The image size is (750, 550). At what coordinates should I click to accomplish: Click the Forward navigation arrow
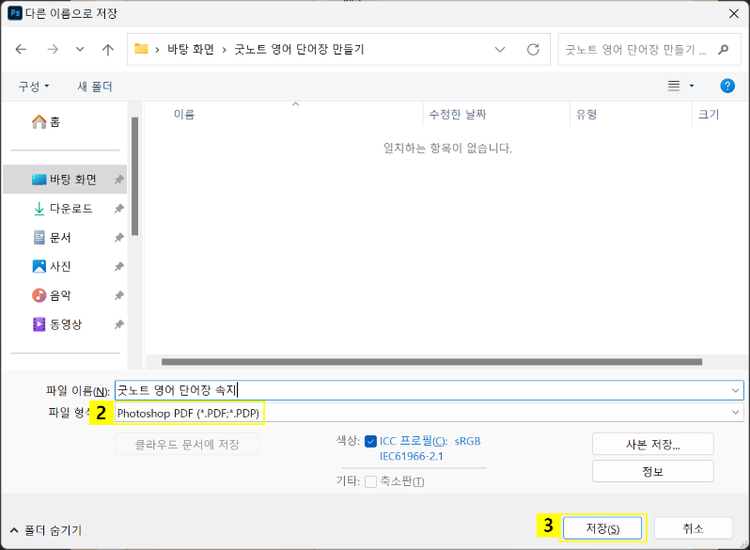[x=53, y=49]
